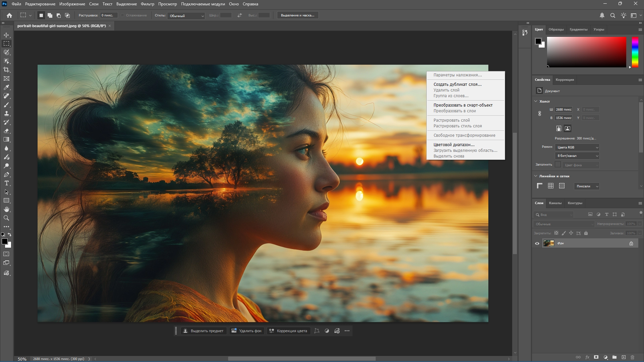Screen dimensions: 644x362
Task: Click the Удалить фон button
Action: click(247, 331)
